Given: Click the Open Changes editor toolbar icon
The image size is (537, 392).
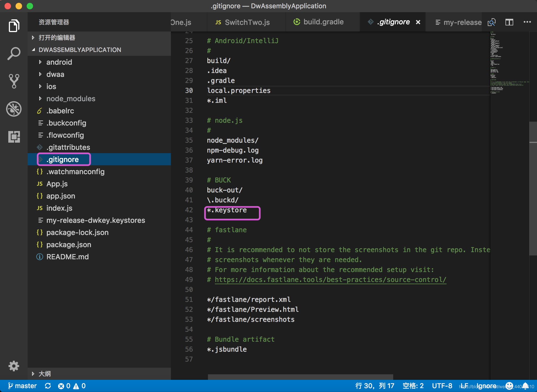Looking at the screenshot, I should pos(491,22).
